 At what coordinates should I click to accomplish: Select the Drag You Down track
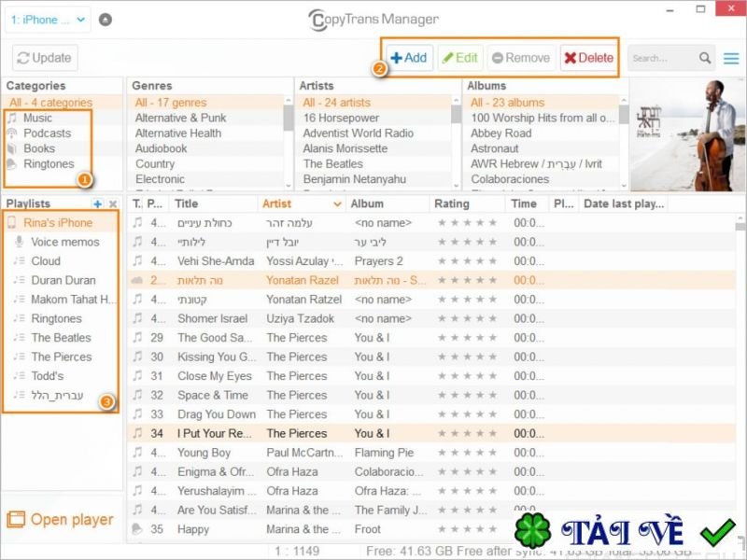tap(217, 413)
